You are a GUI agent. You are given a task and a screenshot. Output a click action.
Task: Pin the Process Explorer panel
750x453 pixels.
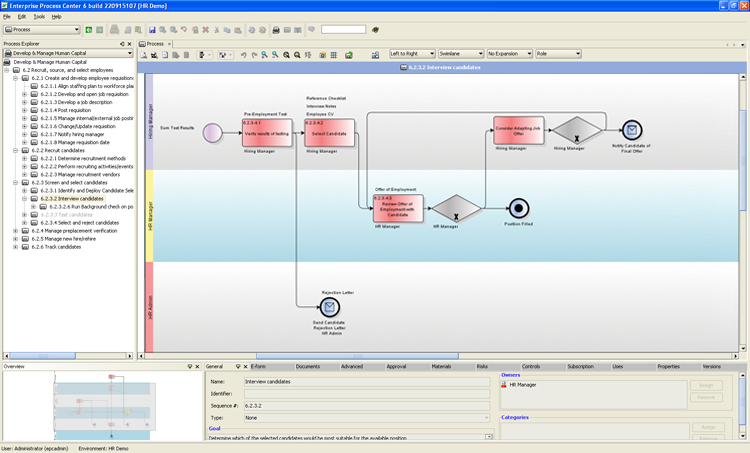(x=121, y=44)
